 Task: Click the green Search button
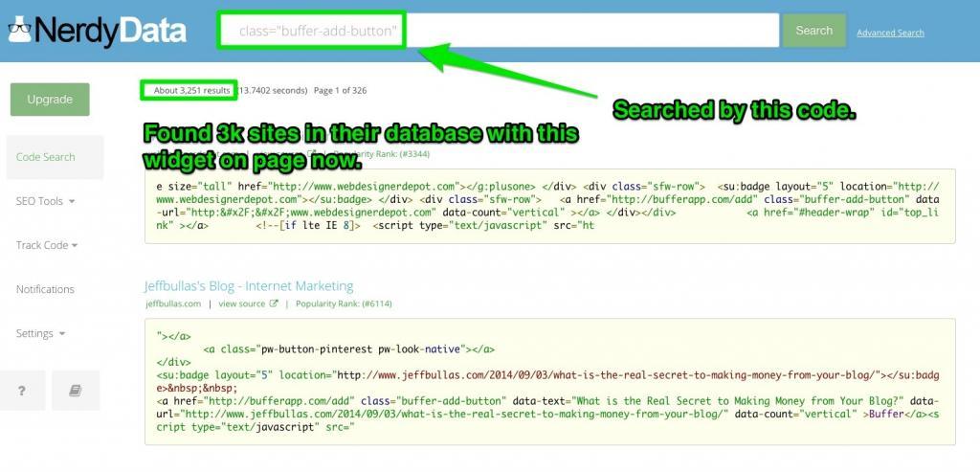click(813, 31)
